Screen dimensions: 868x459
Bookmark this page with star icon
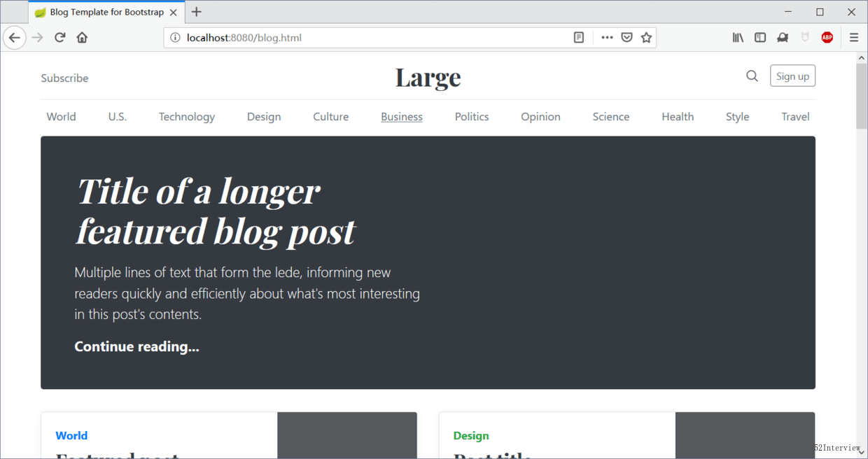pos(646,38)
